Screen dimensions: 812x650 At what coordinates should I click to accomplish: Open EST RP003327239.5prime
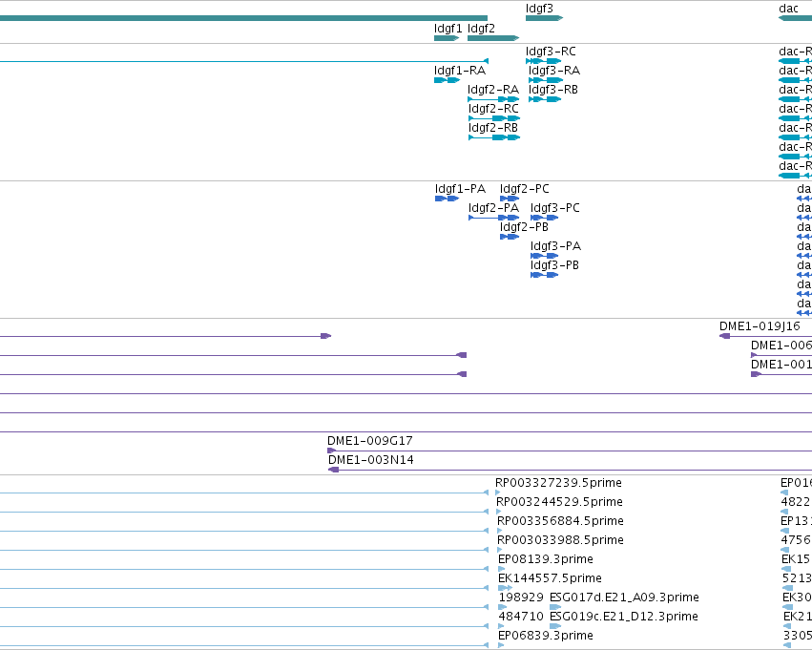[558, 483]
